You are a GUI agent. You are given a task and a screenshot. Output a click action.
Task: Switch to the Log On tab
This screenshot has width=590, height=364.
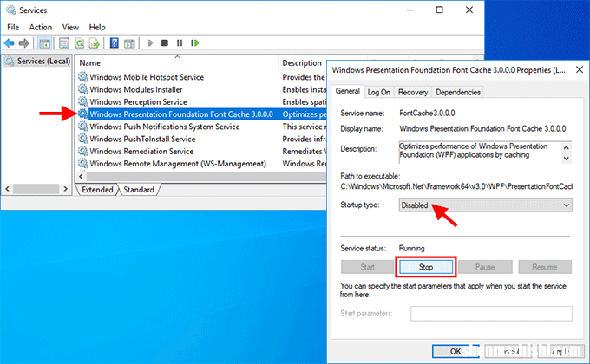pyautogui.click(x=379, y=92)
